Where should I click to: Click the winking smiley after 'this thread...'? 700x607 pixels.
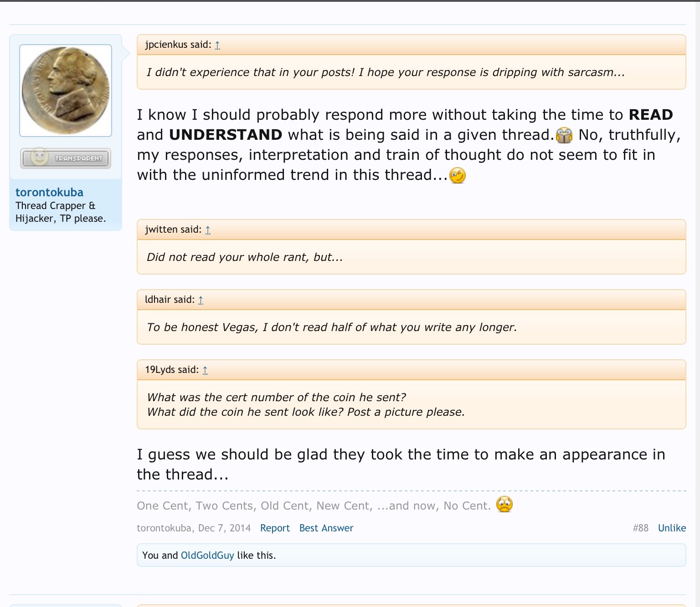(x=458, y=175)
